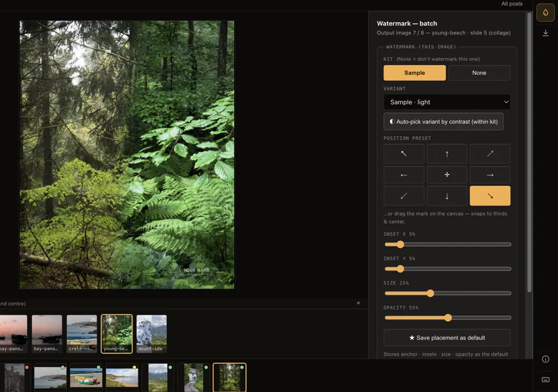Viewport: 558px width, 392px height.
Task: Open the colorful boats beach filmstrip thumbnail
Action: click(x=86, y=377)
